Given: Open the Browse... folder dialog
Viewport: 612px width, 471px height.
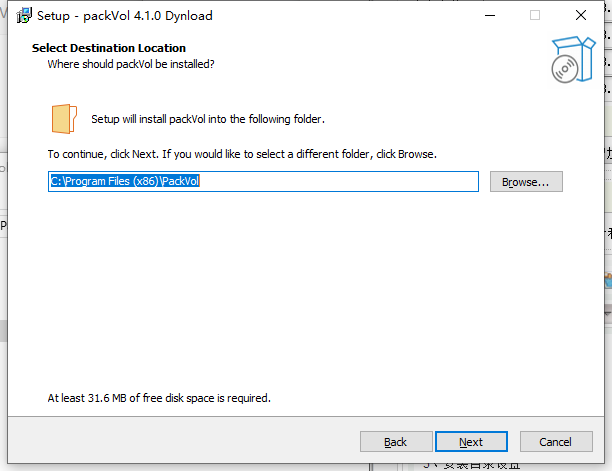Looking at the screenshot, I should 526,181.
